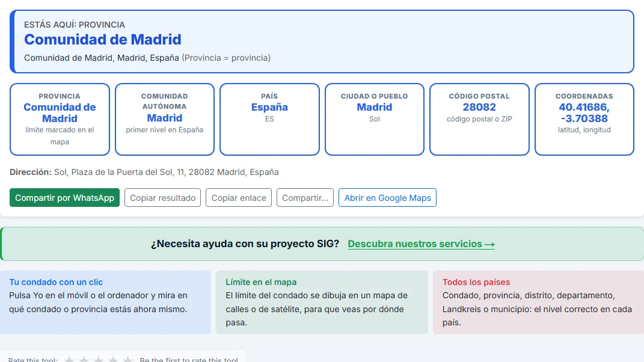Click the Dirección address line
This screenshot has width=644, height=362.
click(x=144, y=172)
